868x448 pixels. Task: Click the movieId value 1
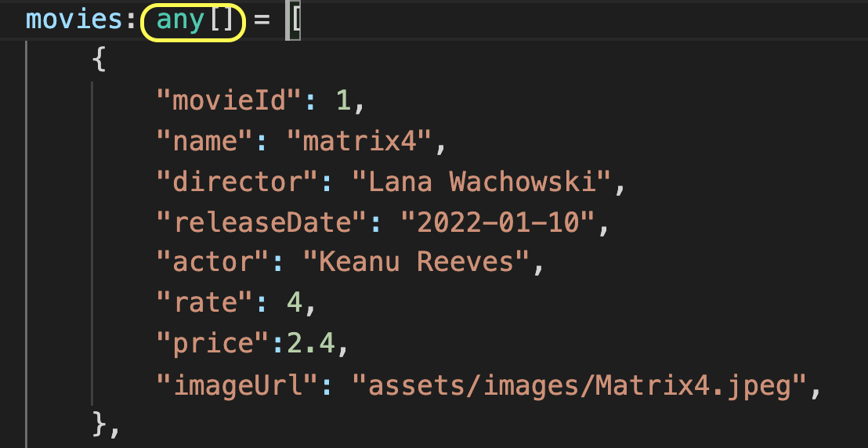(343, 101)
